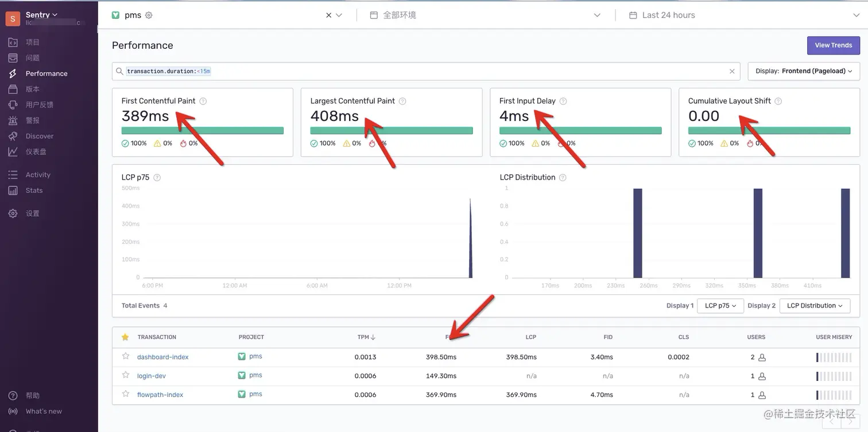868x432 pixels.
Task: Click the star icon in table header
Action: click(x=125, y=337)
